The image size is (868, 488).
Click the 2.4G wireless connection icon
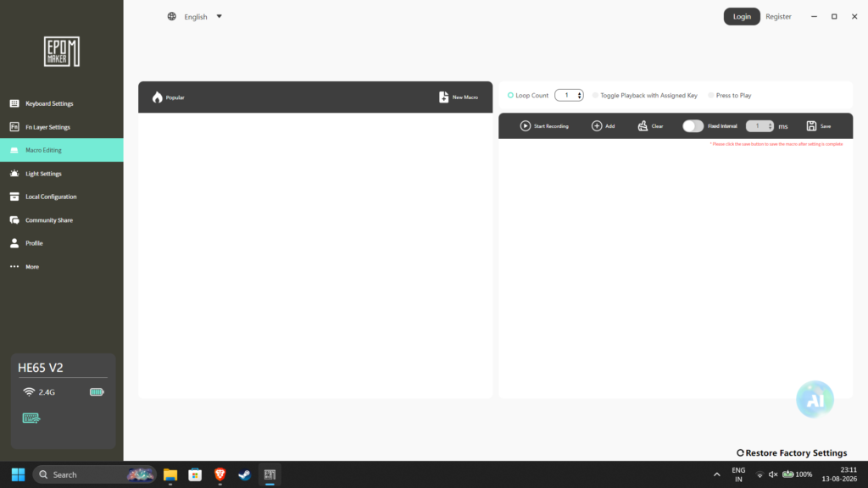[x=29, y=391]
